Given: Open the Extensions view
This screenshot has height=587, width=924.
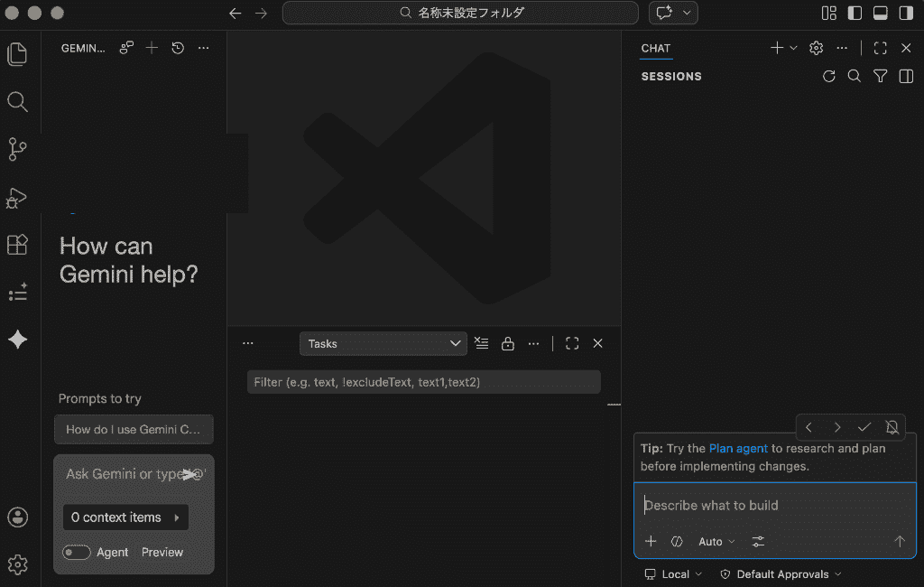Looking at the screenshot, I should pyautogui.click(x=17, y=244).
